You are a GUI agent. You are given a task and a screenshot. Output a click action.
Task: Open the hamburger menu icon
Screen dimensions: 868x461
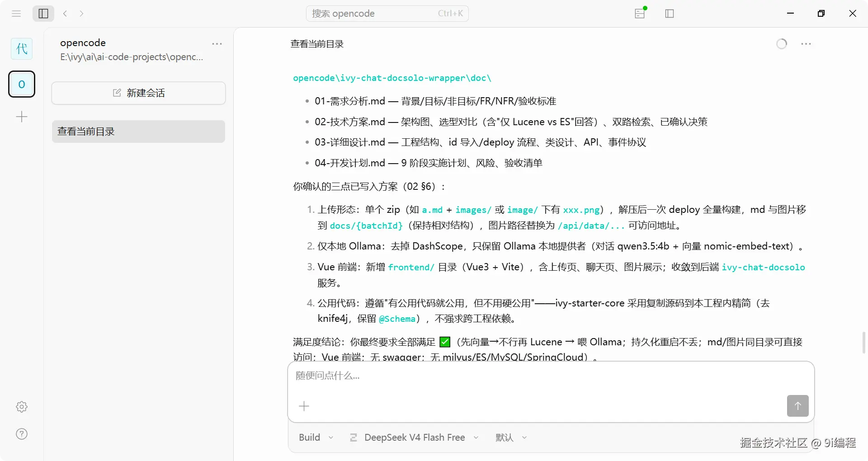16,14
